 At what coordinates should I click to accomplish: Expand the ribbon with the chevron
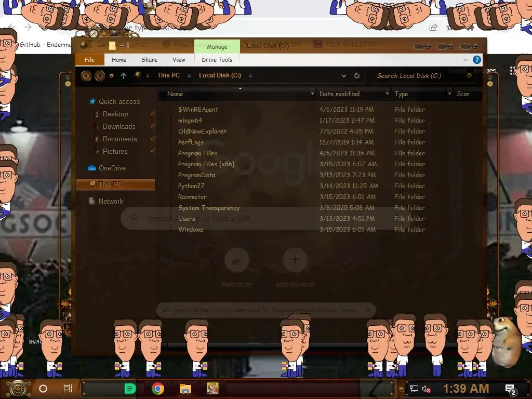point(465,60)
